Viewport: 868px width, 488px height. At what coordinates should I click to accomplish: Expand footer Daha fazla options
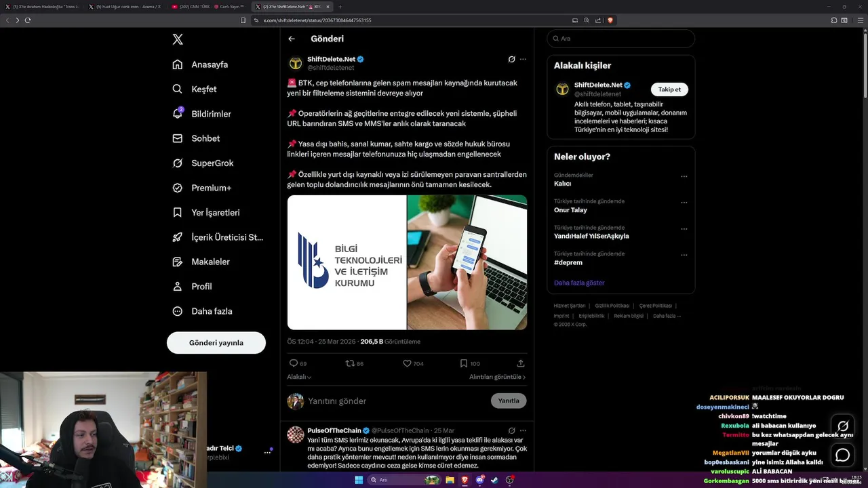click(667, 316)
